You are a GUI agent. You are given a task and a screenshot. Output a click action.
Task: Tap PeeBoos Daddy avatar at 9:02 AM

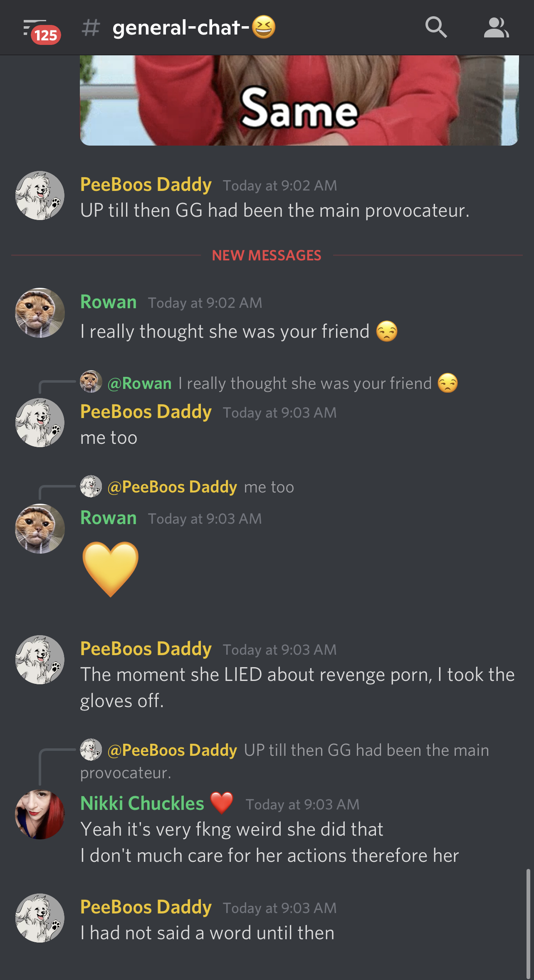[40, 196]
